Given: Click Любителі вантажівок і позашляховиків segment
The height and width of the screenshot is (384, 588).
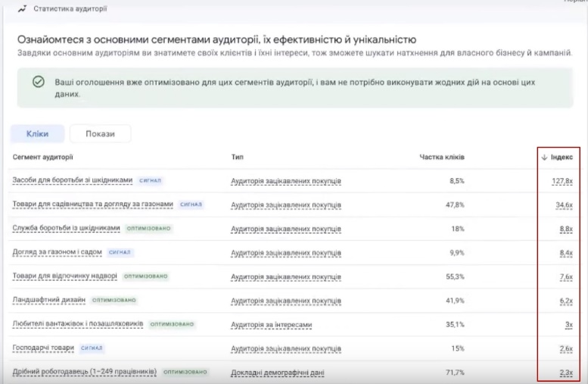Looking at the screenshot, I should pyautogui.click(x=78, y=324).
